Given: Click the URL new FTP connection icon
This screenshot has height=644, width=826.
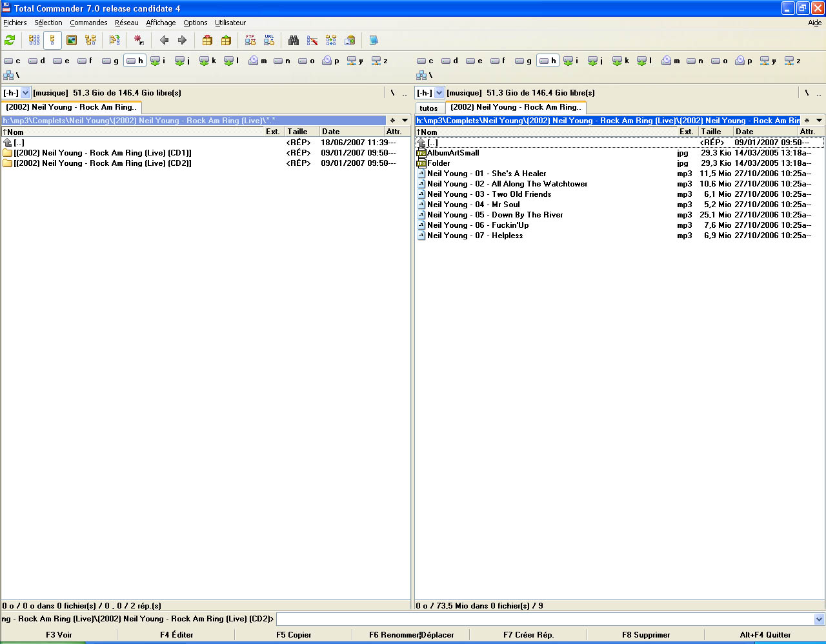Looking at the screenshot, I should tap(269, 41).
